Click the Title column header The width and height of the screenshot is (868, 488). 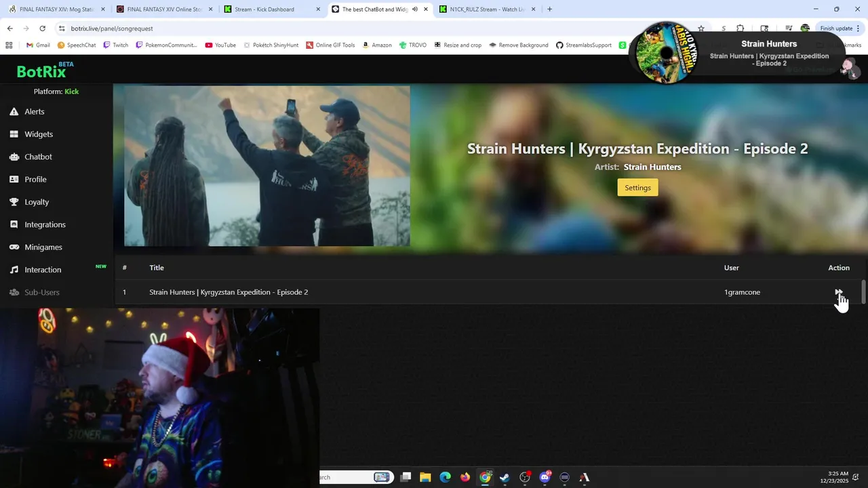click(157, 268)
